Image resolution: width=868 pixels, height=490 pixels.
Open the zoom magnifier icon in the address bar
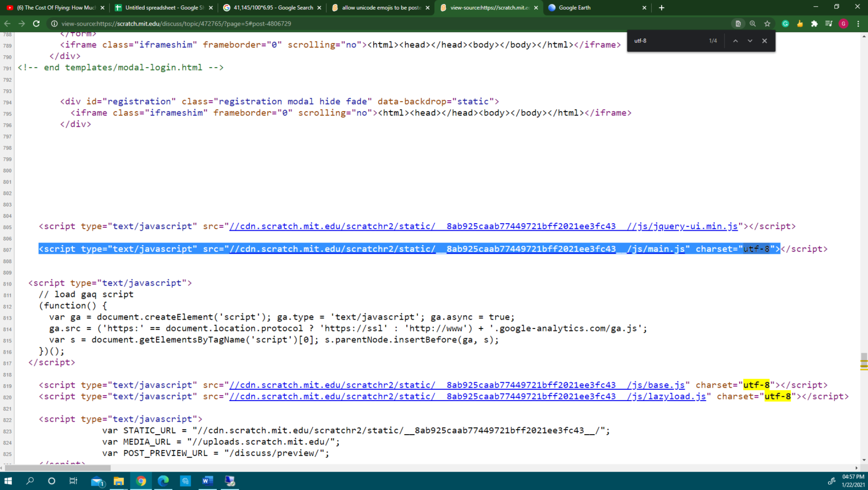(x=752, y=24)
